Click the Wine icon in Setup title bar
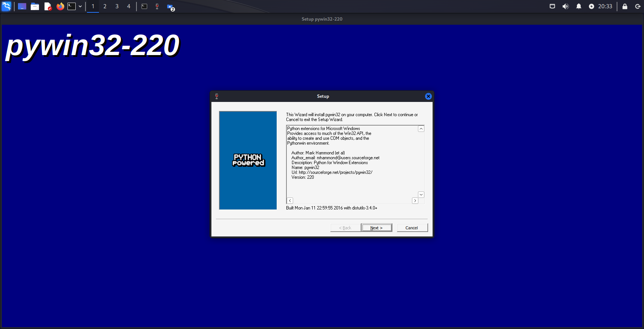 217,96
